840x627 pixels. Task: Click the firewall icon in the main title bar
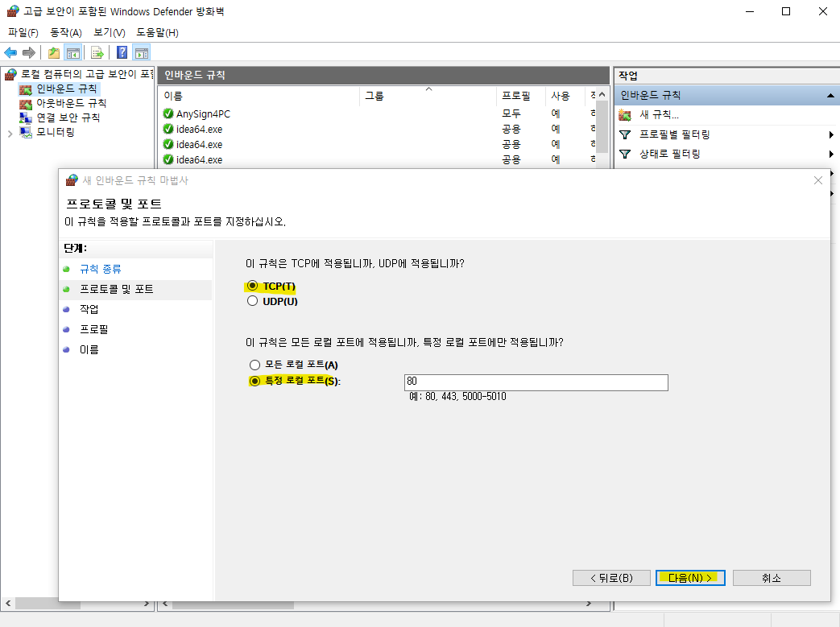pyautogui.click(x=14, y=11)
